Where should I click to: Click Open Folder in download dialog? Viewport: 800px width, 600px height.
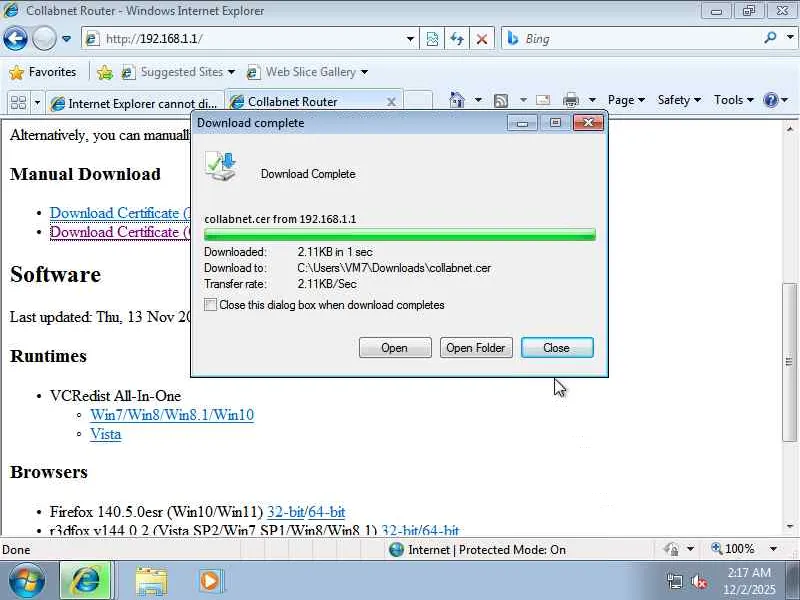(476, 347)
